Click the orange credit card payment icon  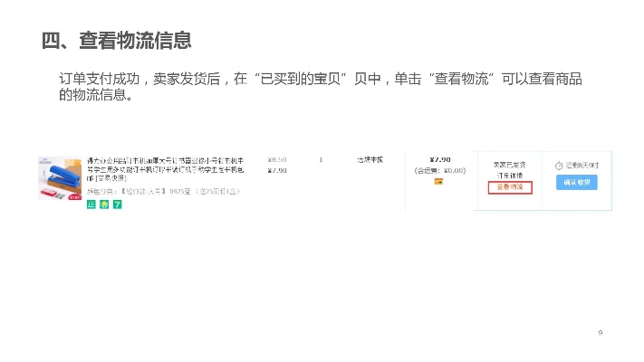439,181
